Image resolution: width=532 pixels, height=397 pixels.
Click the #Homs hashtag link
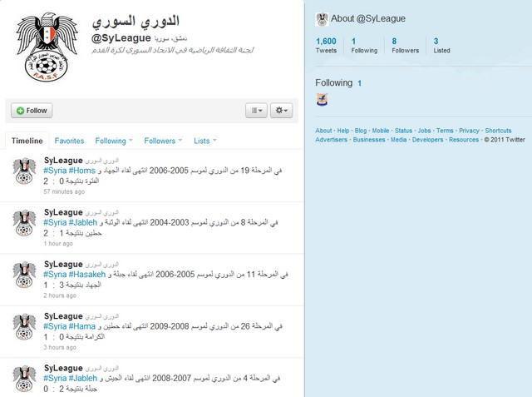pos(82,171)
